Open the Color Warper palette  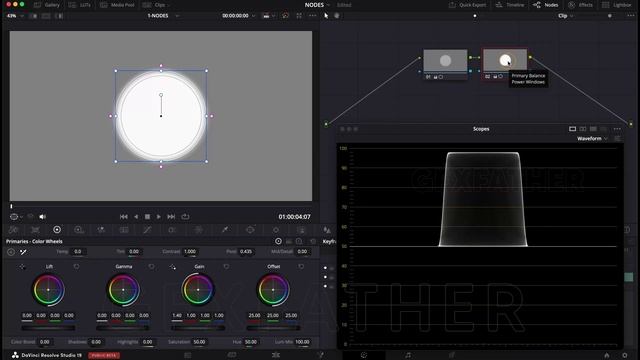tap(198, 230)
